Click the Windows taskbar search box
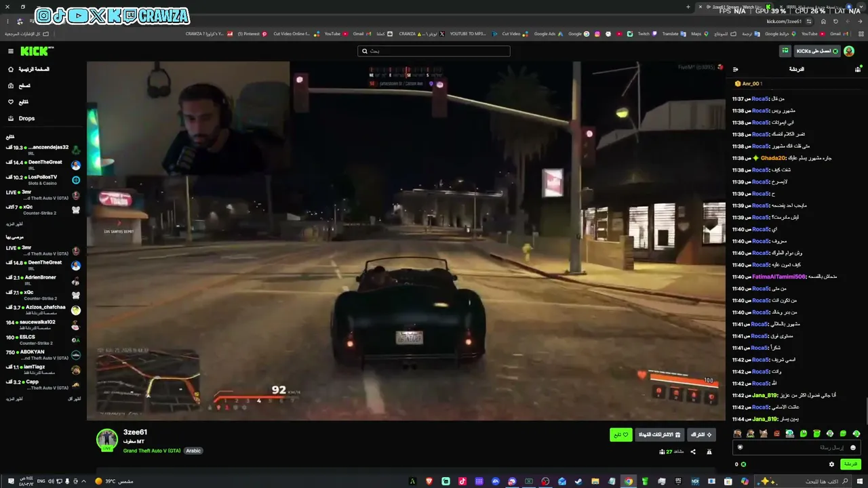Image resolution: width=868 pixels, height=488 pixels. click(x=804, y=481)
